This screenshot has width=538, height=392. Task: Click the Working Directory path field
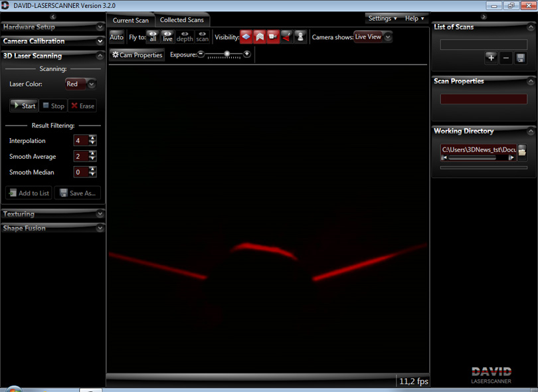pyautogui.click(x=478, y=150)
